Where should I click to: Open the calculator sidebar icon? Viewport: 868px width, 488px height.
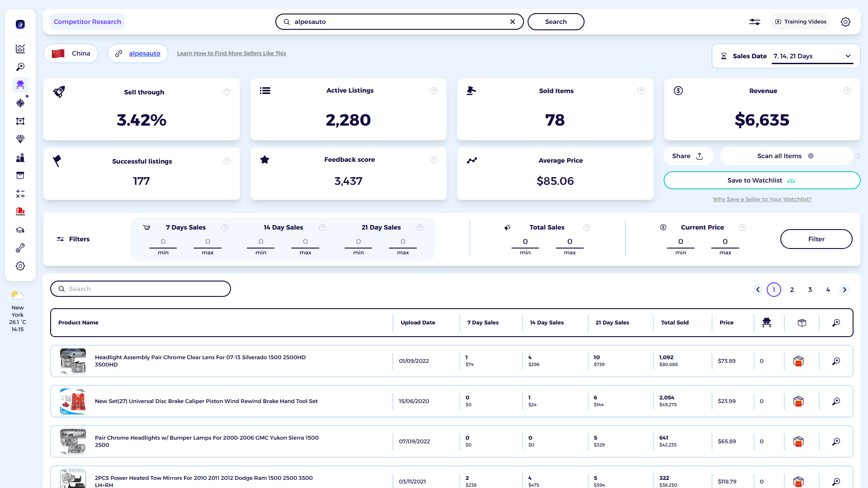pyautogui.click(x=20, y=194)
